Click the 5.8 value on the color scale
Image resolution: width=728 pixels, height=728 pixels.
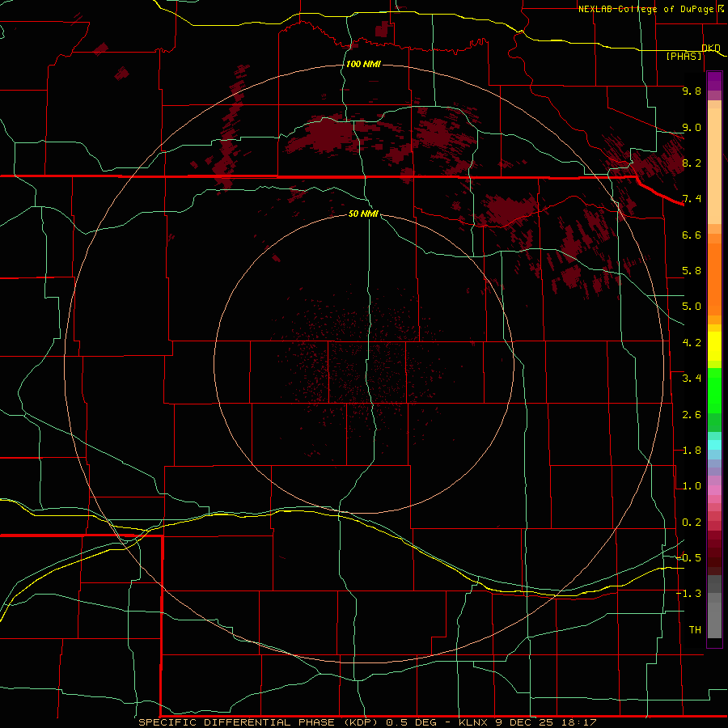pos(692,271)
